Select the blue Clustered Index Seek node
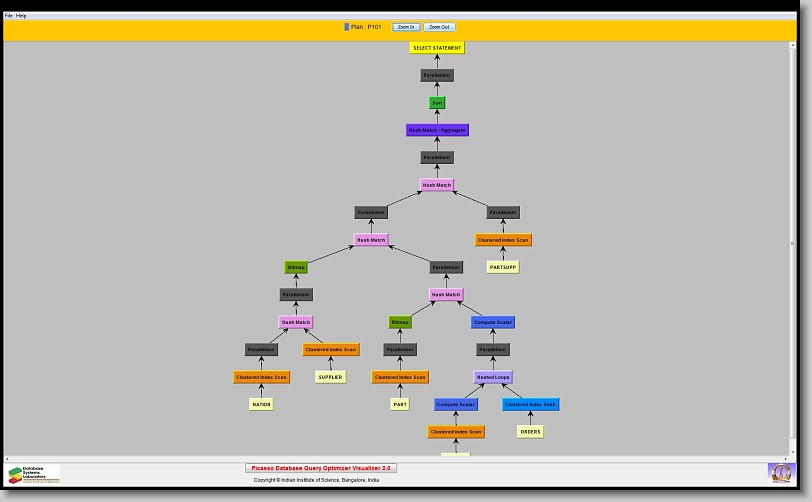The image size is (812, 502). tap(530, 405)
